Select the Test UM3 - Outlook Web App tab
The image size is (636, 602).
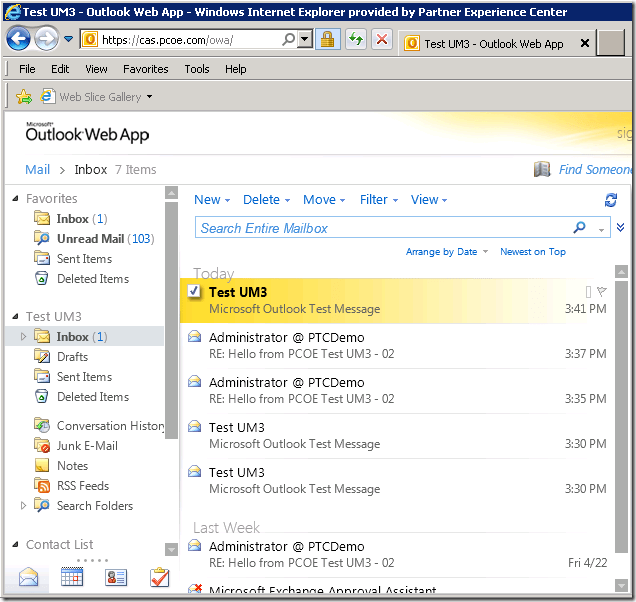tap(493, 43)
